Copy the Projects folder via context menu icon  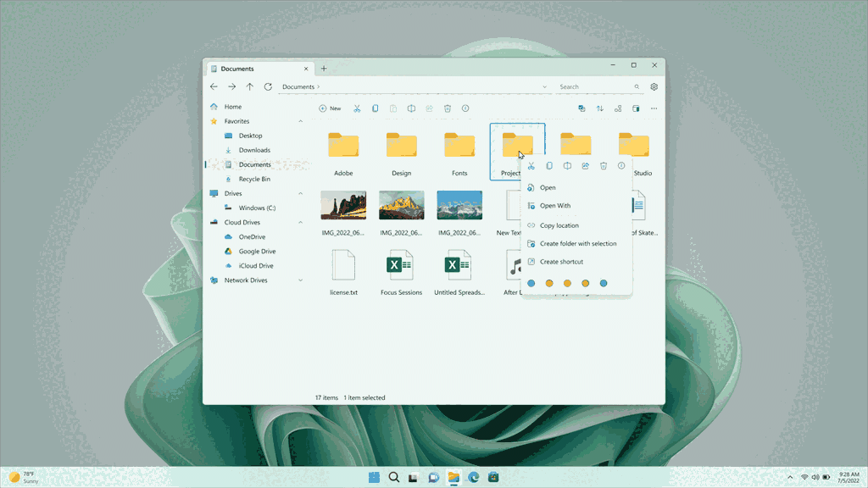[548, 165]
